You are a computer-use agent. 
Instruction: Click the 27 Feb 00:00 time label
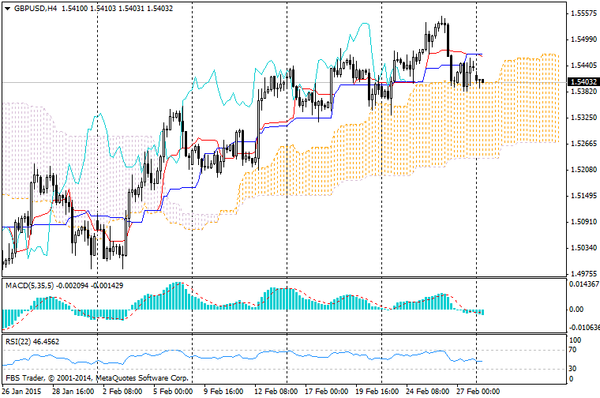478,391
